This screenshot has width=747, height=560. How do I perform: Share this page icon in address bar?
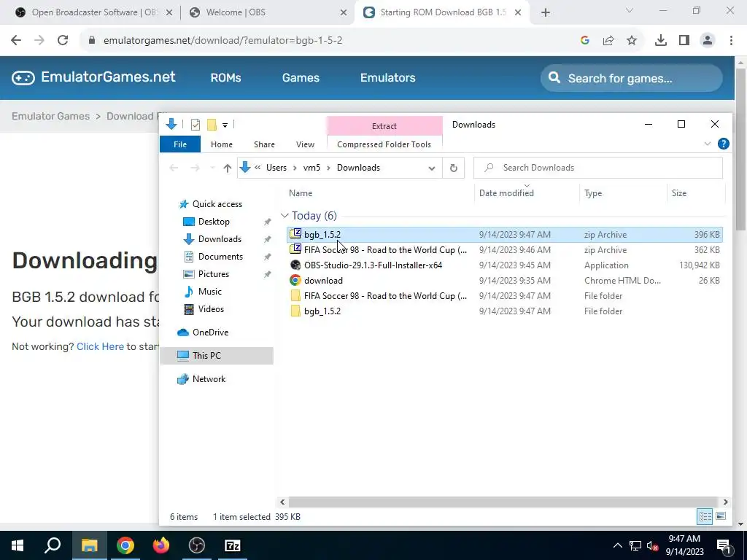point(608,41)
